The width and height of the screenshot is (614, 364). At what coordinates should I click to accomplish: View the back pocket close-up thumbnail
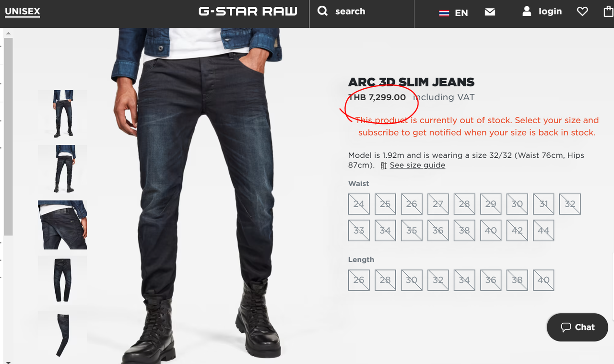(x=62, y=225)
